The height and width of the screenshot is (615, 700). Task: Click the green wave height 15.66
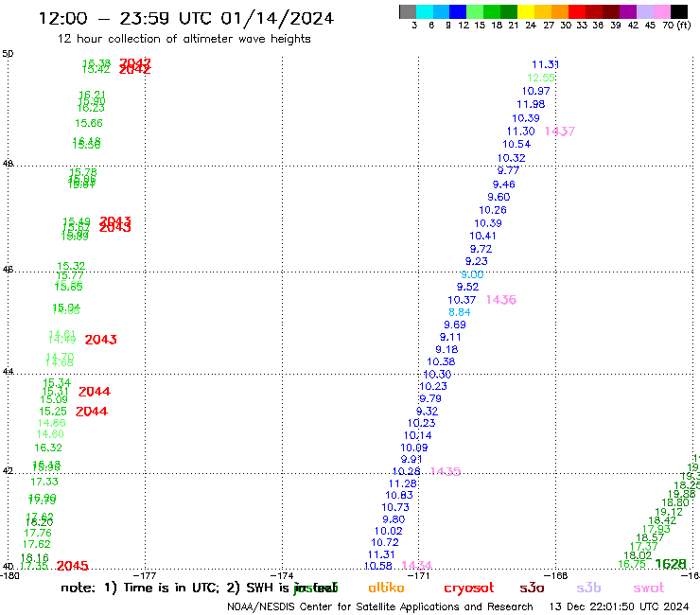pos(89,123)
